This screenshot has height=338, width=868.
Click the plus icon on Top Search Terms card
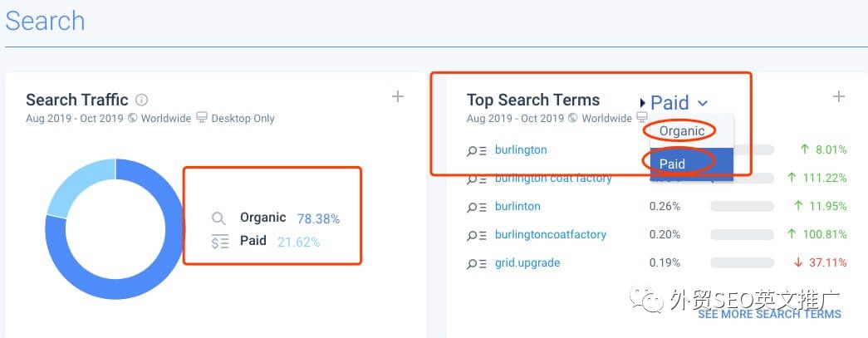pos(839,97)
